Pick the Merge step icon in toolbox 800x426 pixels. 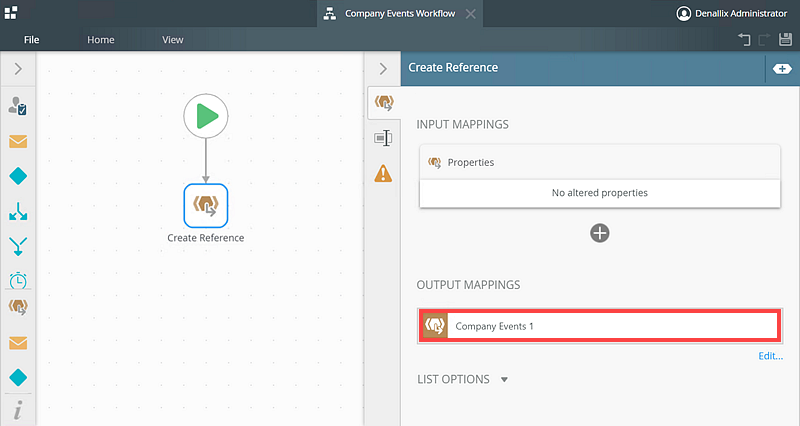point(18,246)
